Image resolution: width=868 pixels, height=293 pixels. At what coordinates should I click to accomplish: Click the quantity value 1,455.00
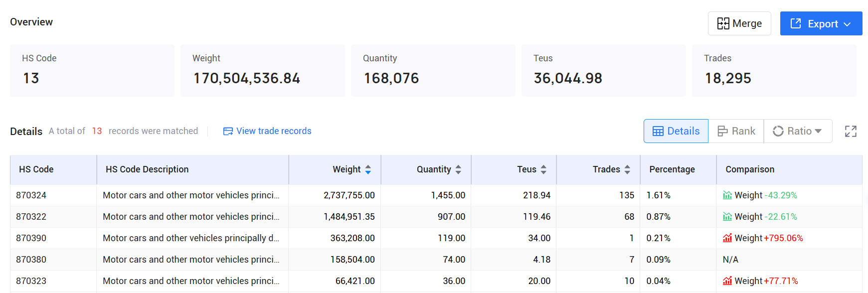click(x=448, y=195)
